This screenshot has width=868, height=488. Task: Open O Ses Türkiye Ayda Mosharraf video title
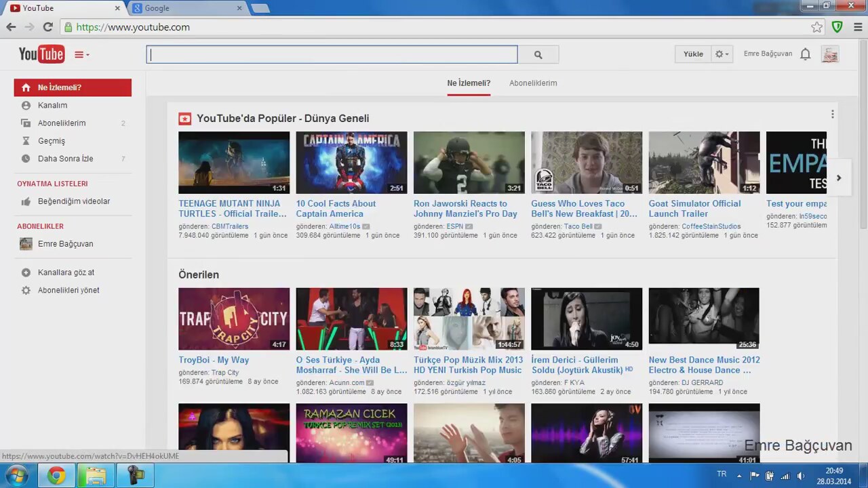[x=351, y=365]
